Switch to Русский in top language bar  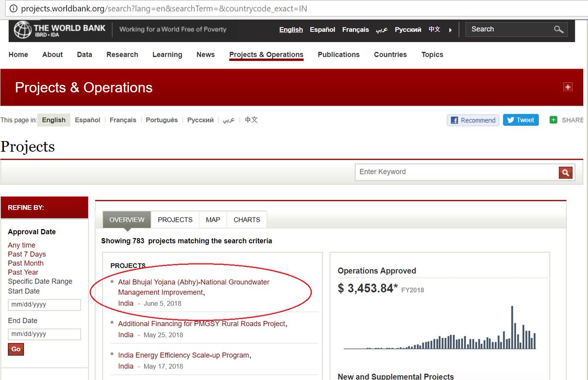click(408, 30)
